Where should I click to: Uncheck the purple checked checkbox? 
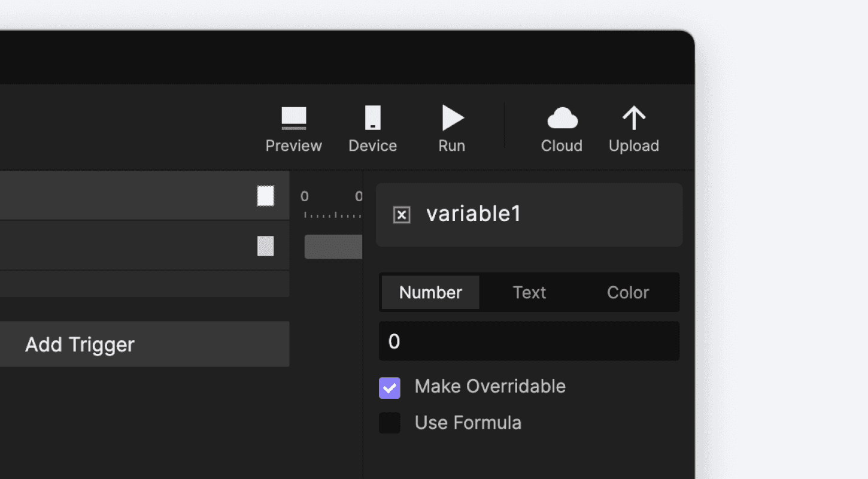pos(390,388)
